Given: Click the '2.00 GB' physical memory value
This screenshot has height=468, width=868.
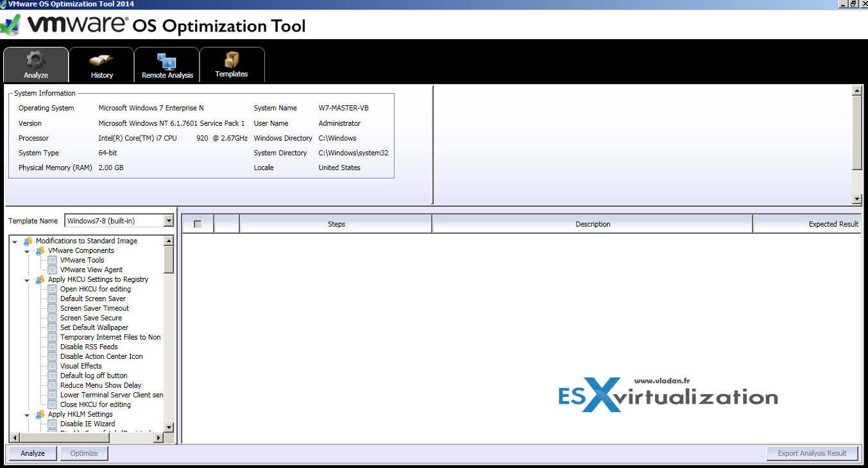Looking at the screenshot, I should (x=111, y=168).
